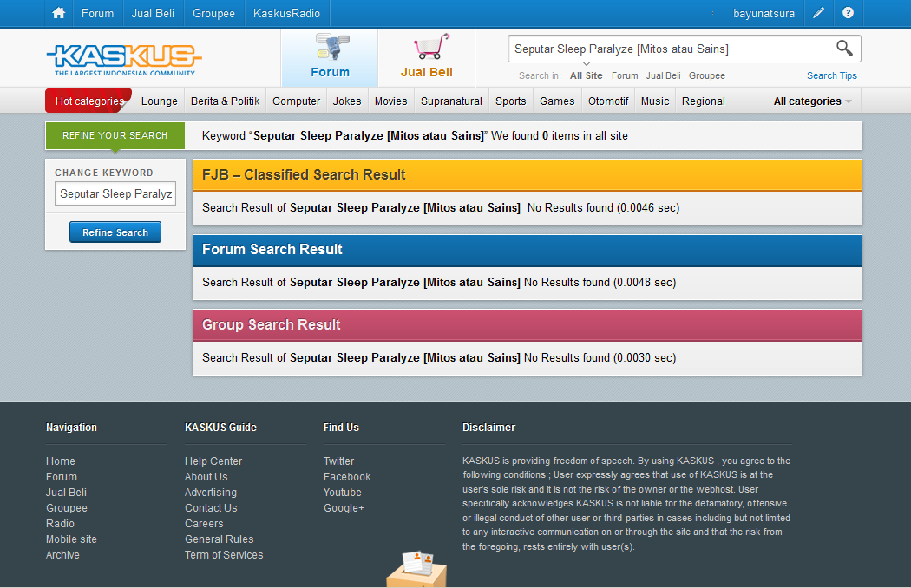Click Jual Beli in the top navigation bar
The image size is (911, 588).
pyautogui.click(x=153, y=13)
